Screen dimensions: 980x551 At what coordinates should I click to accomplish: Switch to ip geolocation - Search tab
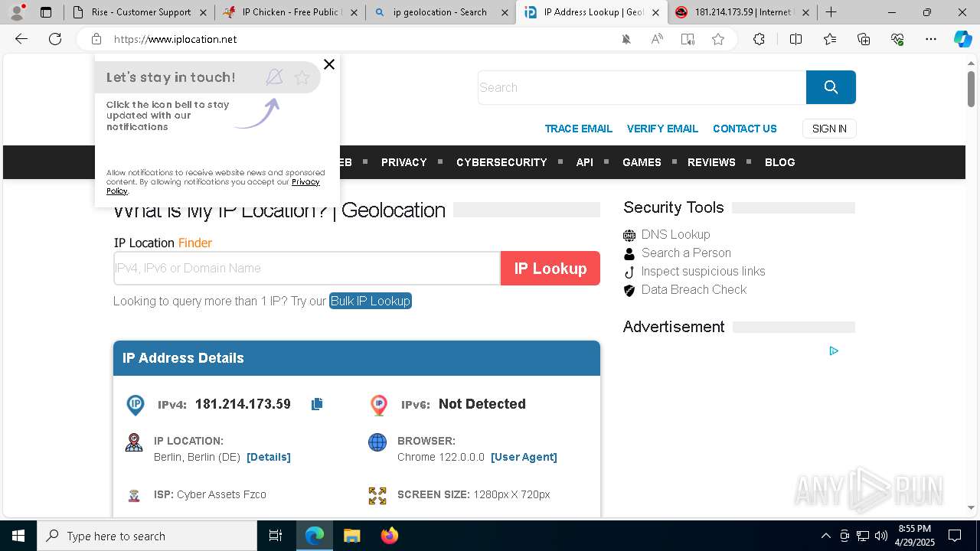pos(440,12)
